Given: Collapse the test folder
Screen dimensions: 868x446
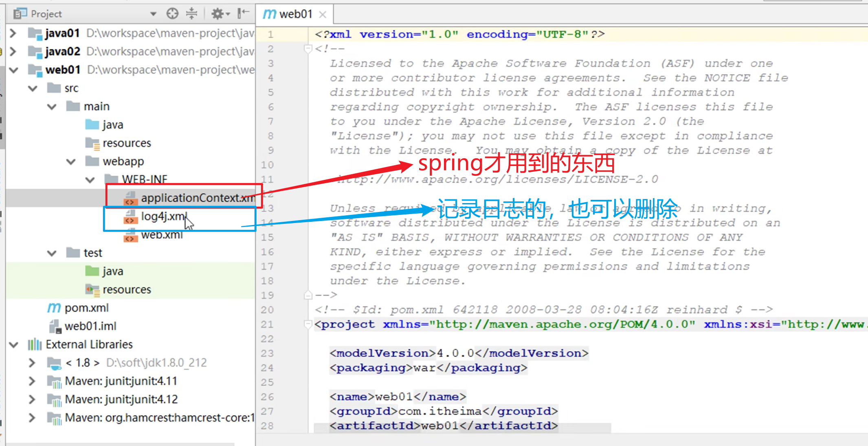Looking at the screenshot, I should [x=52, y=253].
